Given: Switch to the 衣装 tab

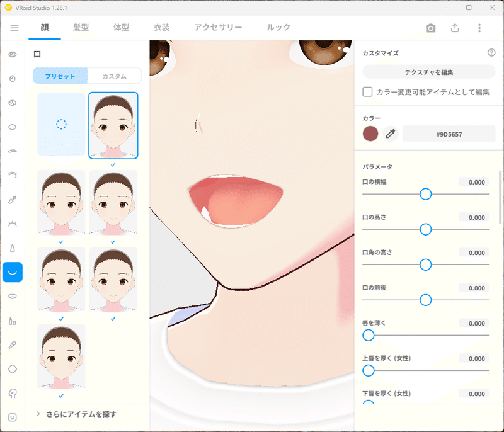Looking at the screenshot, I should coord(162,27).
